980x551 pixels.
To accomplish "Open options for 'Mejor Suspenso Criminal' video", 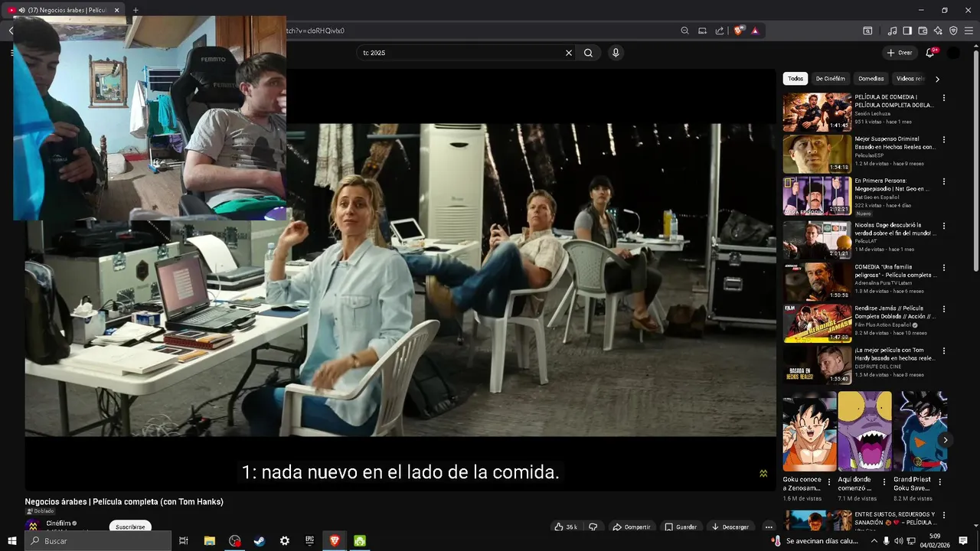I will pos(944,140).
